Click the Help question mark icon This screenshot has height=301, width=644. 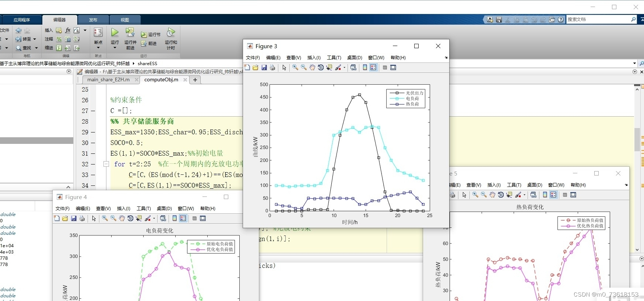(561, 20)
